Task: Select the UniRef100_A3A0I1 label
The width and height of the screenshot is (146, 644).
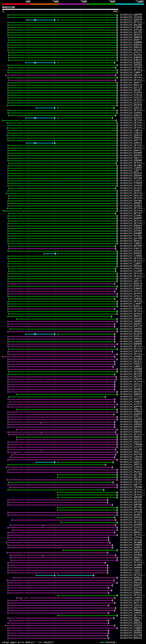Action: click(131, 248)
